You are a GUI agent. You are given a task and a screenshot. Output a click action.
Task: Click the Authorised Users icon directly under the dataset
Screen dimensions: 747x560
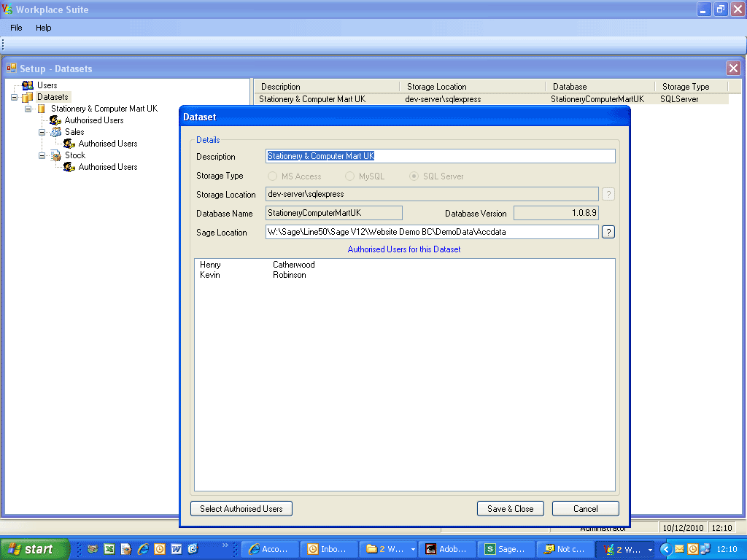[55, 120]
